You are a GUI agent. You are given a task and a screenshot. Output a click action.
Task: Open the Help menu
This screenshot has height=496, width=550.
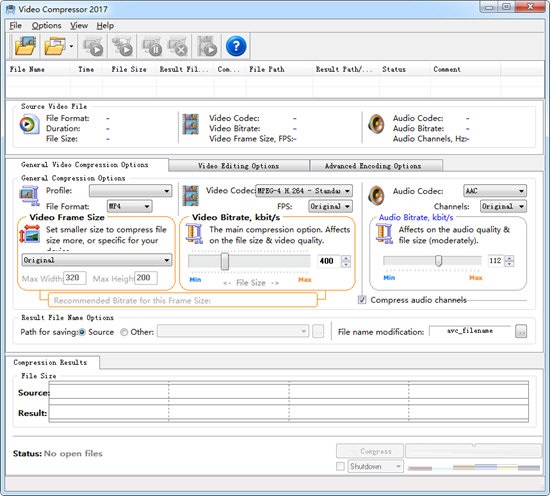tap(105, 26)
